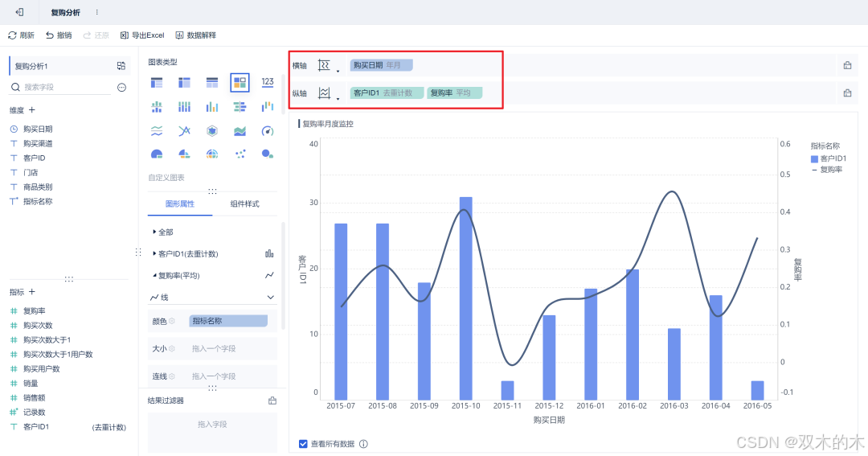Click the 搜索字段 search field

pos(61,87)
